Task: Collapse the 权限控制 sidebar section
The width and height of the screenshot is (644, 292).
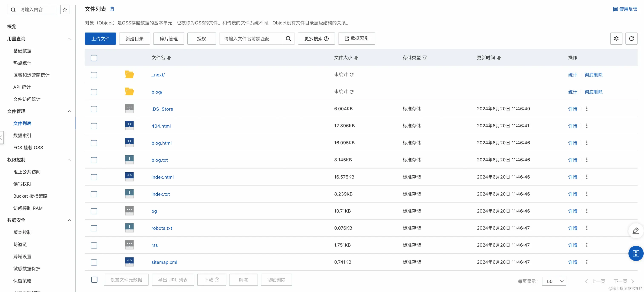Action: [69, 160]
